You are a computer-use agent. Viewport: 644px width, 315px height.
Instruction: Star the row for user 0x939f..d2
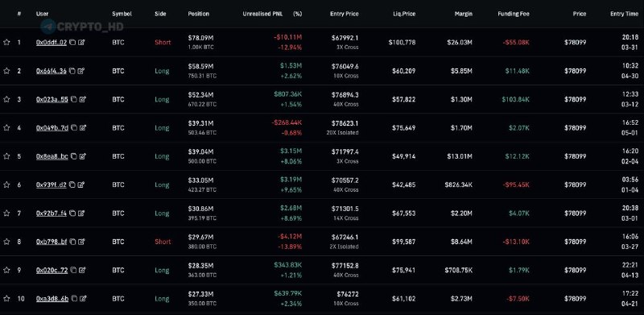click(6, 184)
